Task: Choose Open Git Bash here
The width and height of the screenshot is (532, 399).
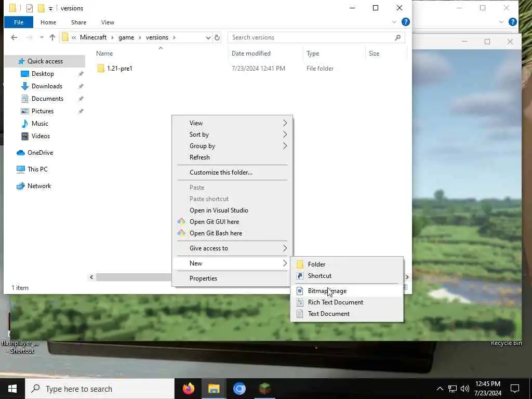Action: click(232, 233)
